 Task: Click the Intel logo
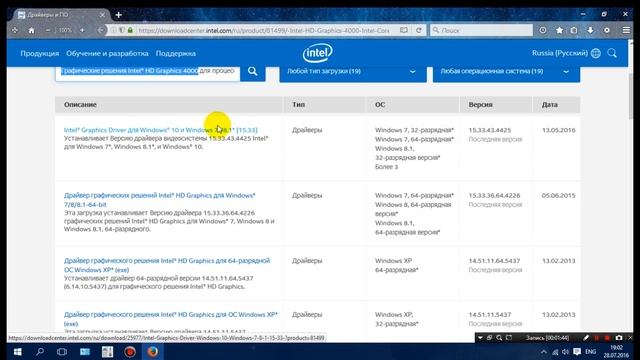pos(317,53)
